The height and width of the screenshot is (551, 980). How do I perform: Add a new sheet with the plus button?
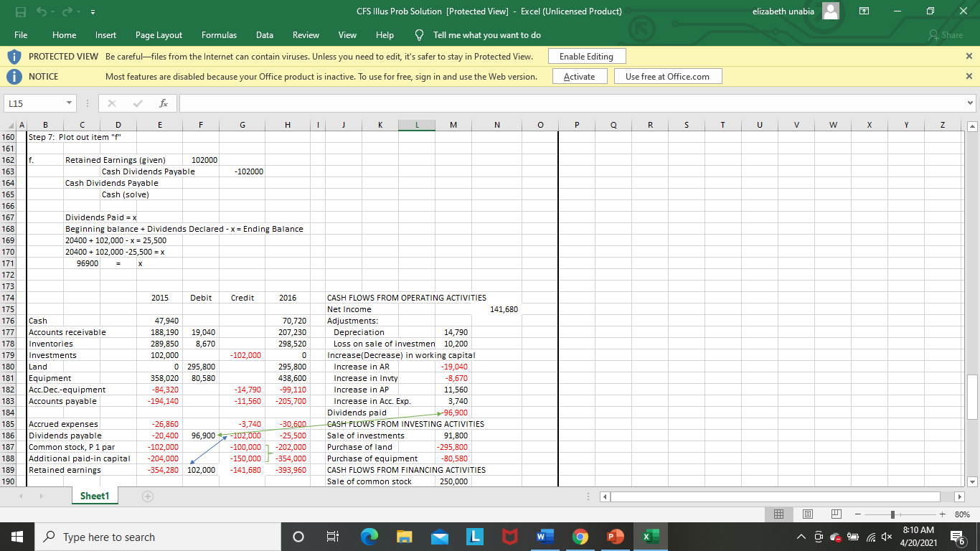coord(147,495)
